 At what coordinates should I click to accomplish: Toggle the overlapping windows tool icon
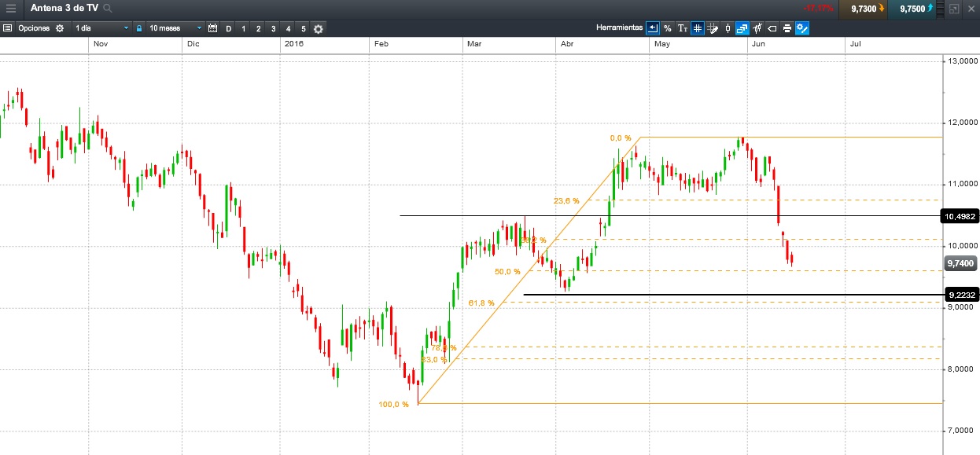[742, 28]
